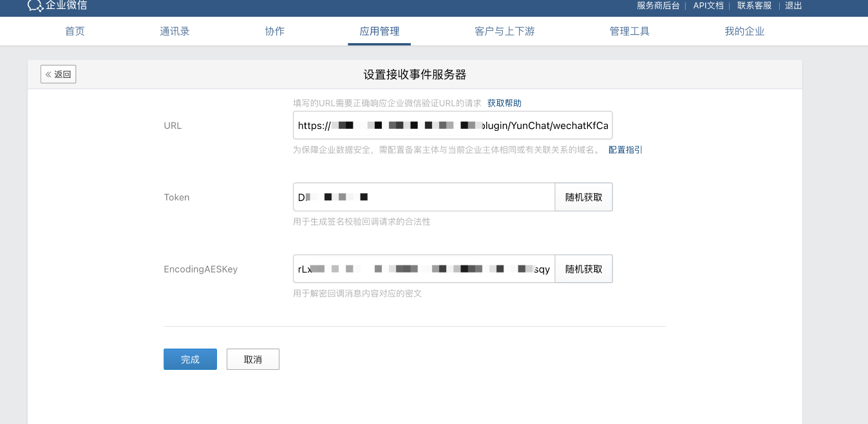This screenshot has width=868, height=424.
Task: Log out via the 退出 link
Action: point(793,6)
